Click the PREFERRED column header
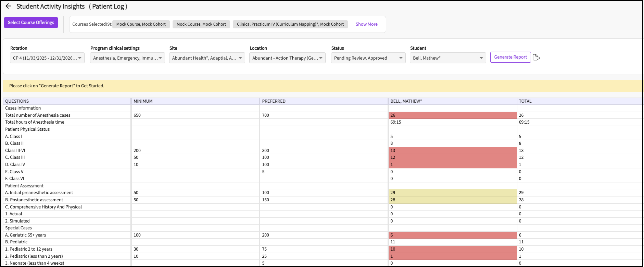Screen dimensions: 644x267 point(274,101)
